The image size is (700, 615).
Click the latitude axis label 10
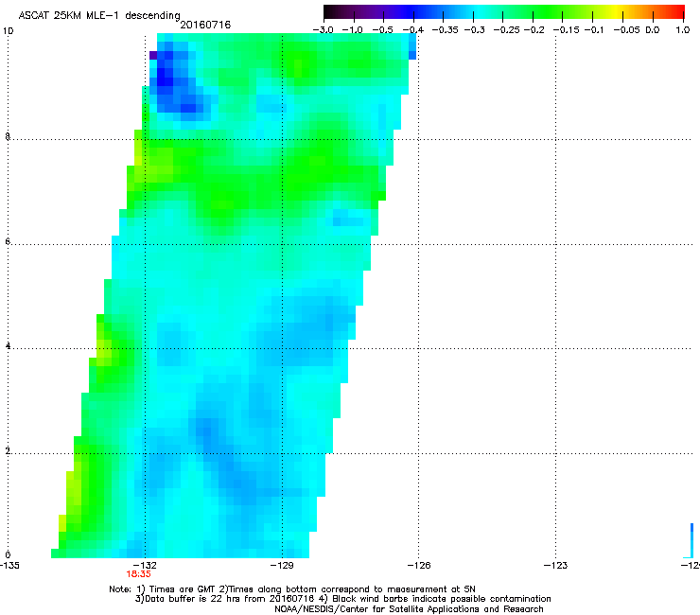(9, 31)
